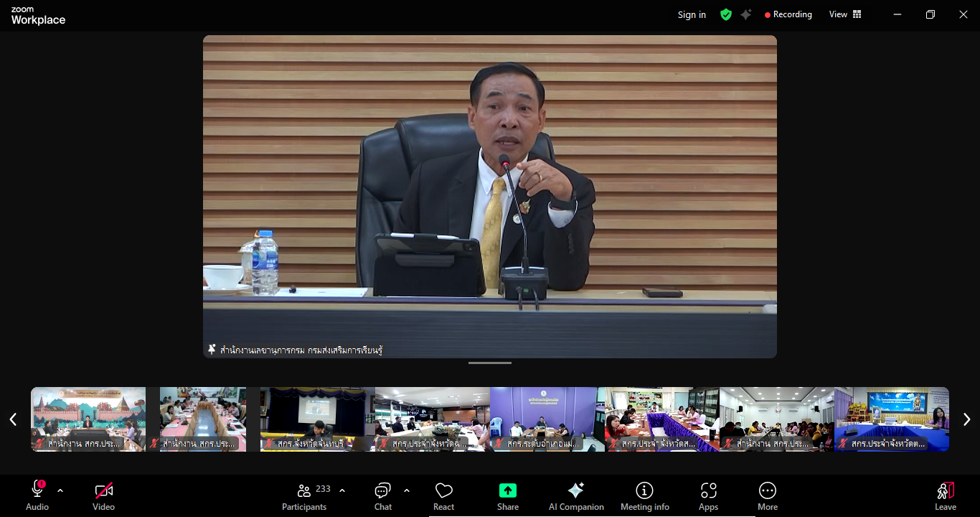Expand the audio options caret

pos(60,490)
